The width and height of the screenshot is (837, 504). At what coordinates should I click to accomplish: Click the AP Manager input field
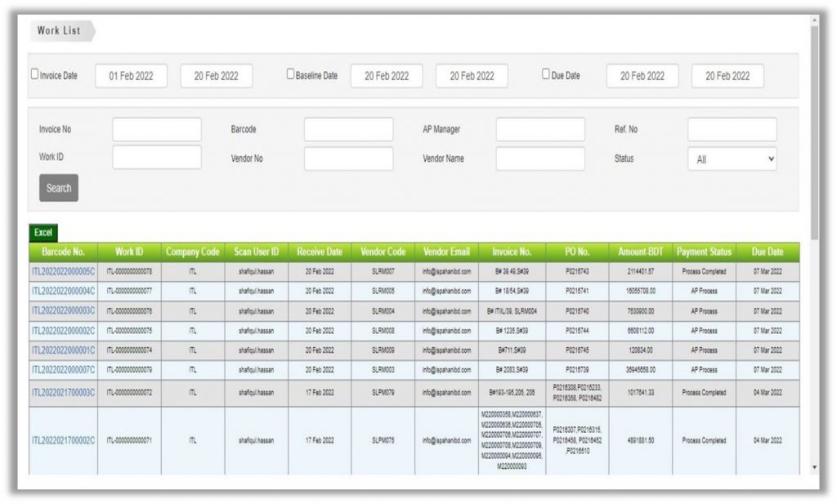pos(539,130)
